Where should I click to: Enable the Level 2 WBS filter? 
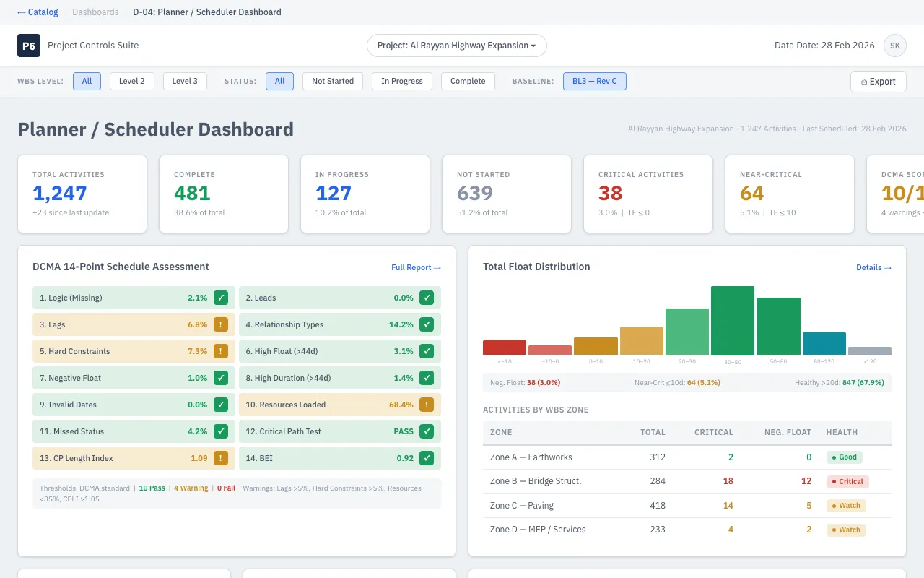click(x=131, y=81)
